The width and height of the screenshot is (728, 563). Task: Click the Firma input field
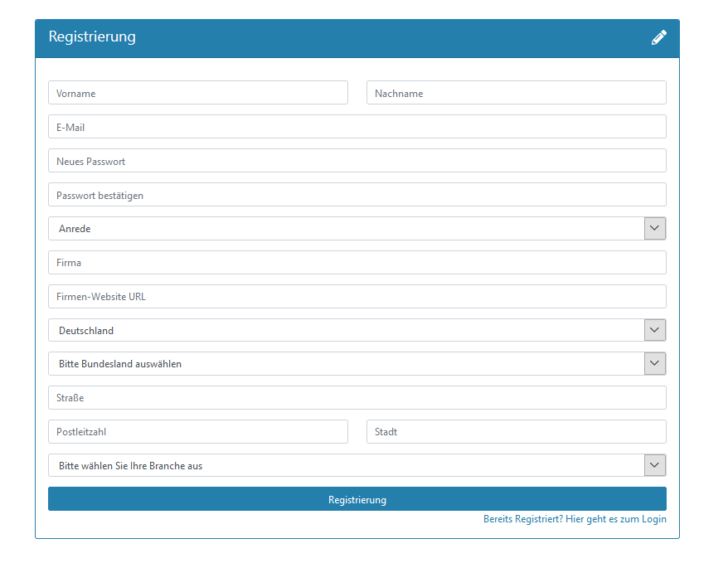point(357,263)
